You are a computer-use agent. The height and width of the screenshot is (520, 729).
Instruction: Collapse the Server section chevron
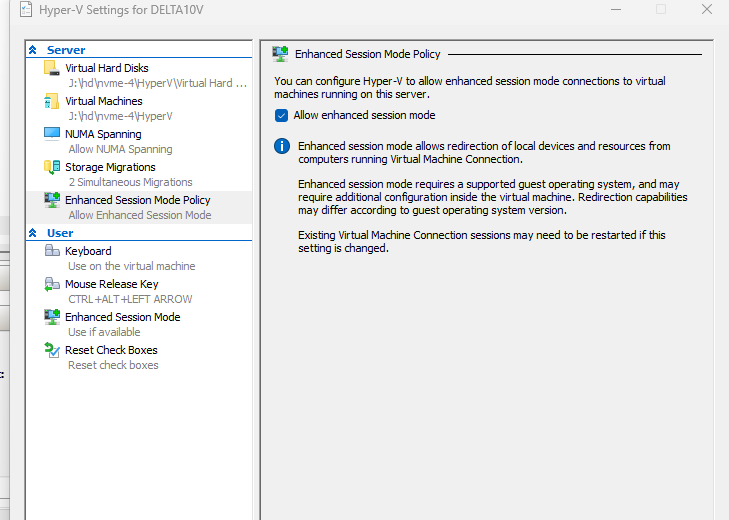pyautogui.click(x=33, y=50)
